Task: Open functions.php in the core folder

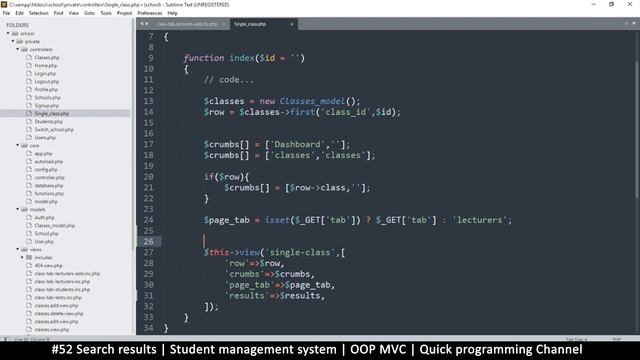Action: pos(49,193)
